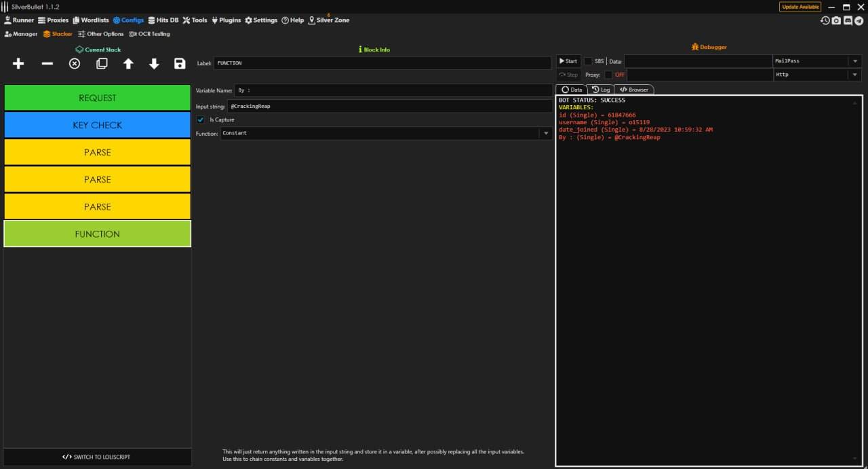Open the Wordlists menu
This screenshot has height=469, width=868.
pos(90,20)
